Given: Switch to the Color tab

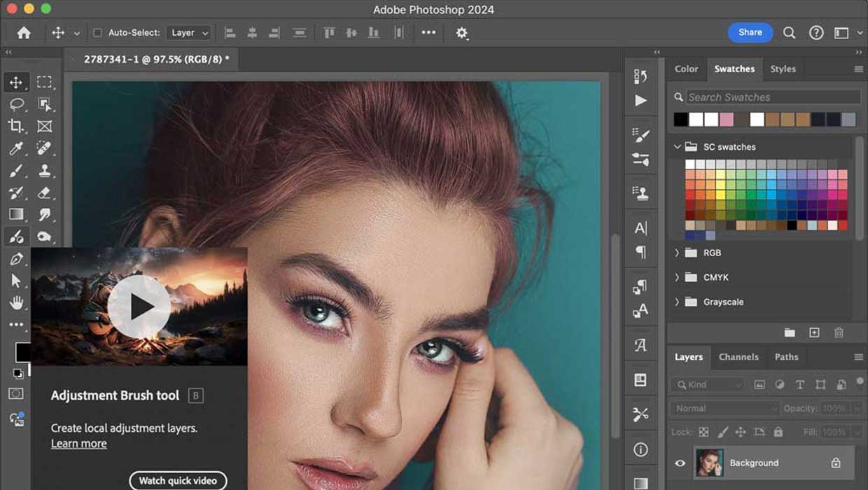Looking at the screenshot, I should pos(686,69).
